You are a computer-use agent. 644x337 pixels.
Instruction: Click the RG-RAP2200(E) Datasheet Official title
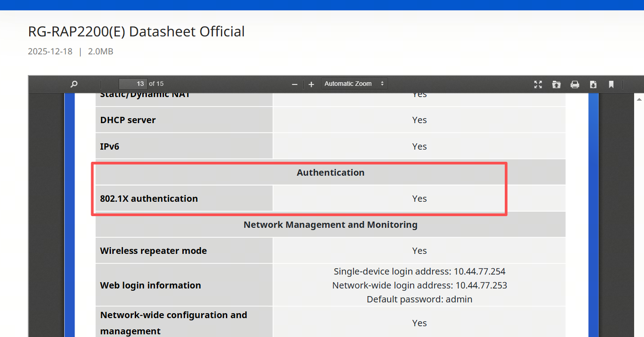click(x=136, y=31)
